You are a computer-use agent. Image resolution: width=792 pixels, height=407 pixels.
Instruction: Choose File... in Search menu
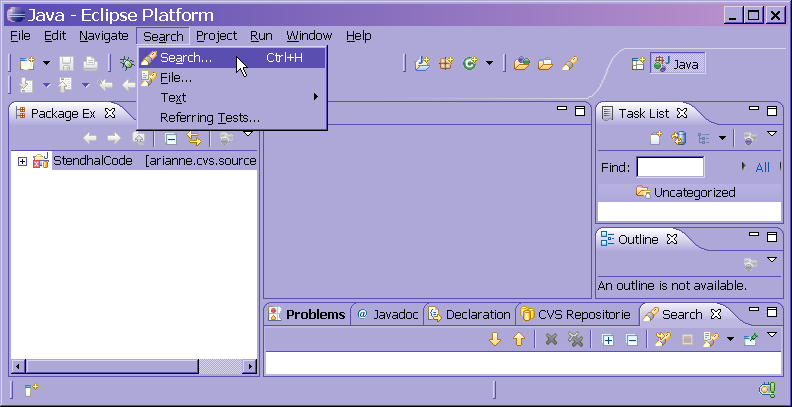pyautogui.click(x=232, y=78)
